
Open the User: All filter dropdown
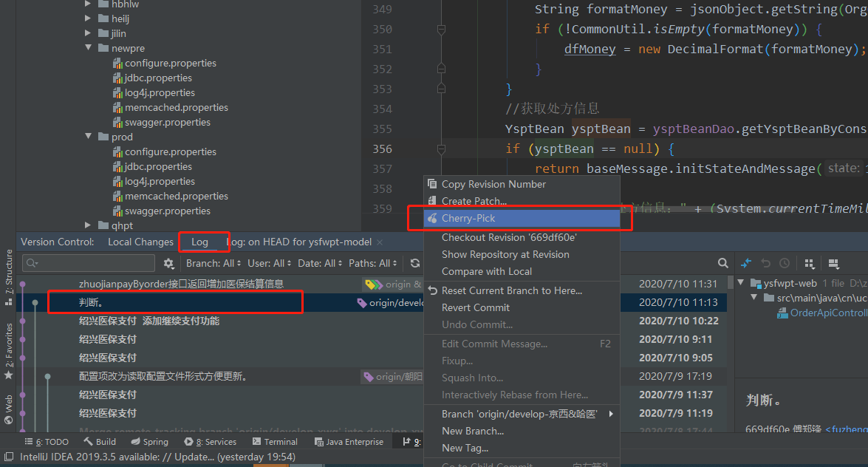pos(270,263)
